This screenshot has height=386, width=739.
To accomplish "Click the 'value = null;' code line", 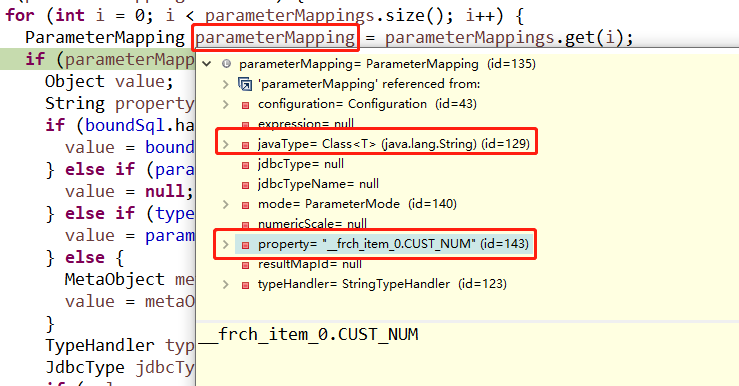I will 129,191.
